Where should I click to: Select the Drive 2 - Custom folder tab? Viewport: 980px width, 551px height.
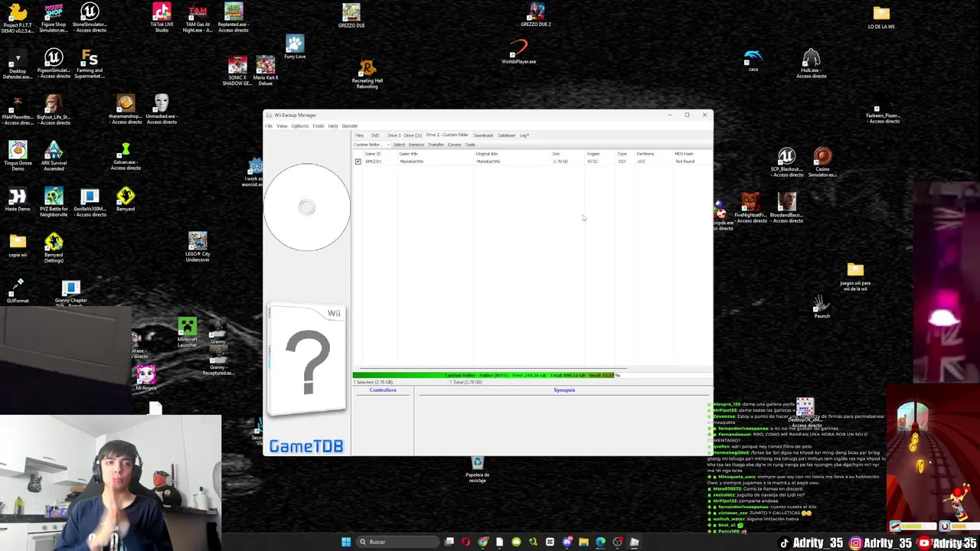[x=446, y=135]
